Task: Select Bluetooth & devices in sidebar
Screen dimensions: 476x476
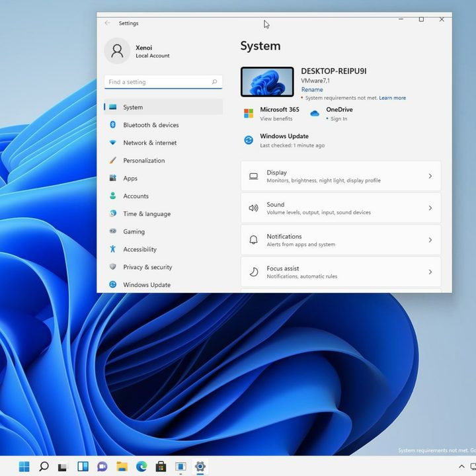Action: (163, 125)
